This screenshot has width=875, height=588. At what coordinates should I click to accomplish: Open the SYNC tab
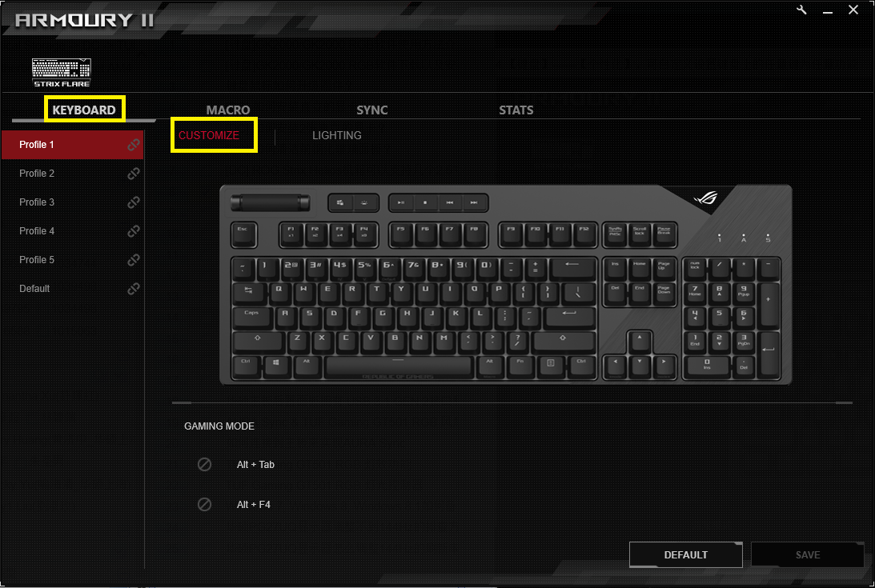(x=372, y=110)
